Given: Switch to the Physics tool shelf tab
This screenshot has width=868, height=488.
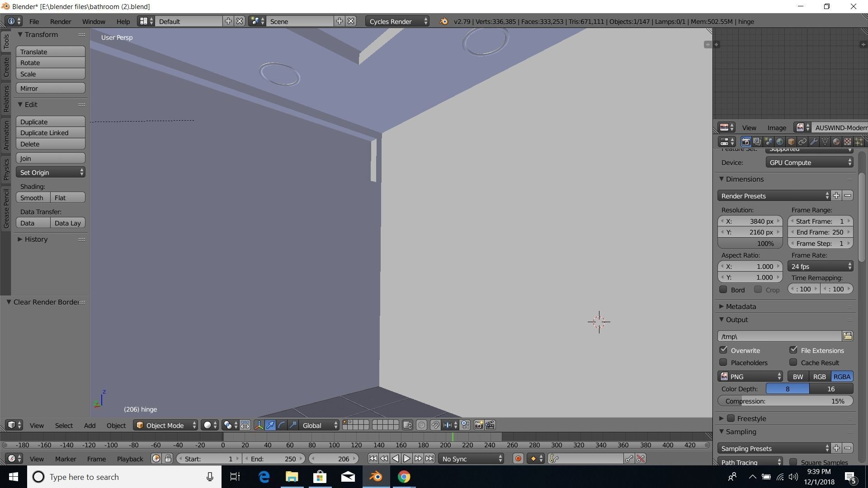Looking at the screenshot, I should tap(6, 169).
